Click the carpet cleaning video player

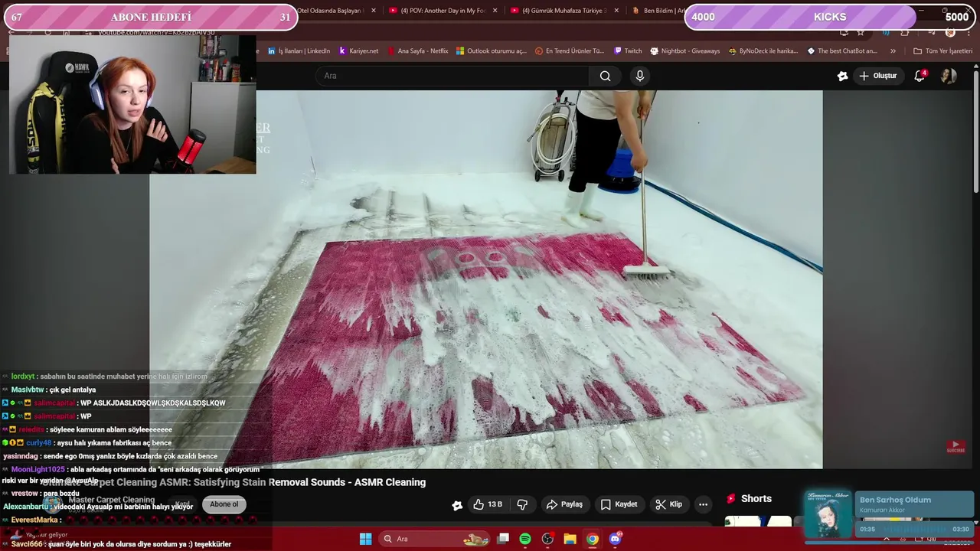(486, 279)
